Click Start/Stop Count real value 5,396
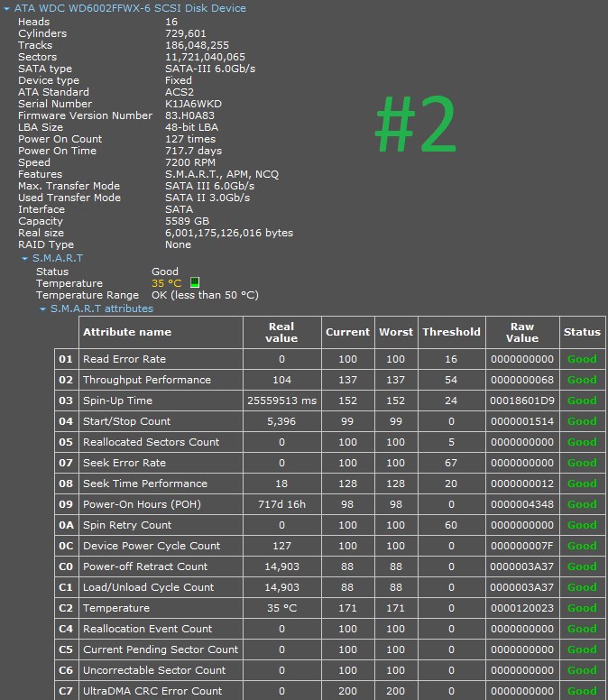The height and width of the screenshot is (700, 608). coord(281,421)
